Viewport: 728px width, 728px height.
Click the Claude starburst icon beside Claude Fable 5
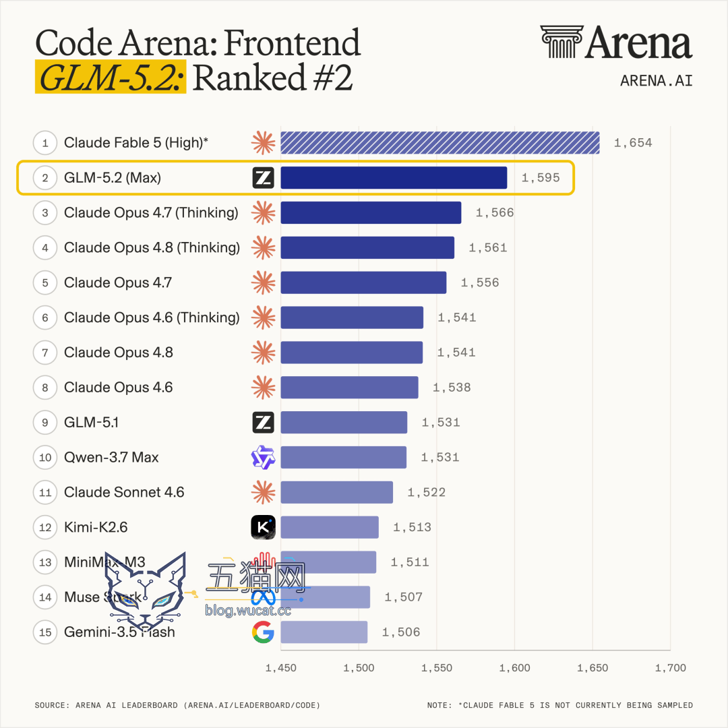264,142
